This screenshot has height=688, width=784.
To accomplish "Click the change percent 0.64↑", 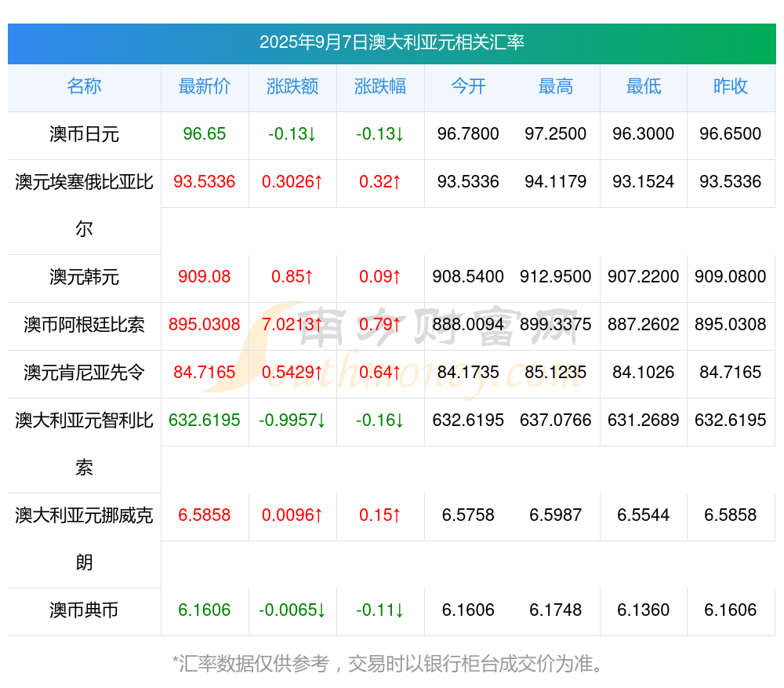I will click(380, 373).
